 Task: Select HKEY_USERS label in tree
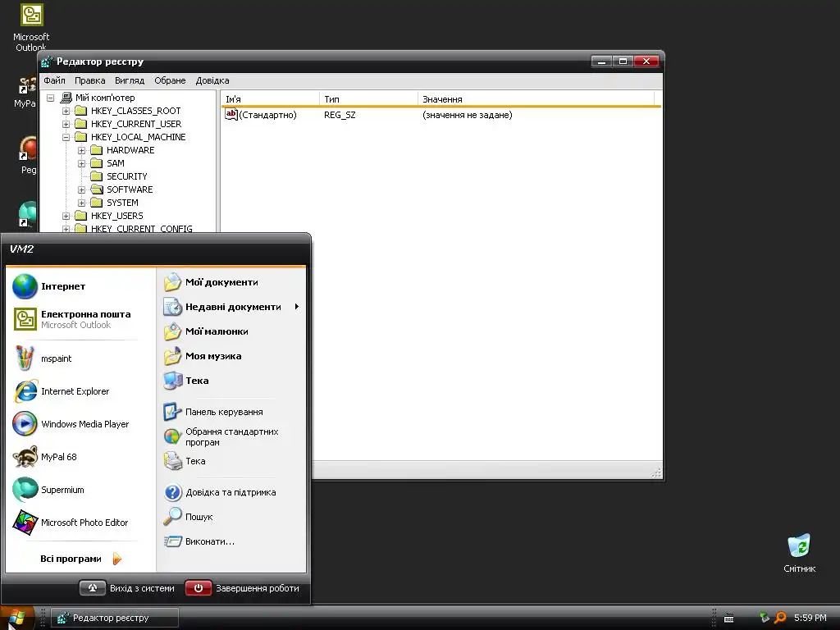pos(116,216)
